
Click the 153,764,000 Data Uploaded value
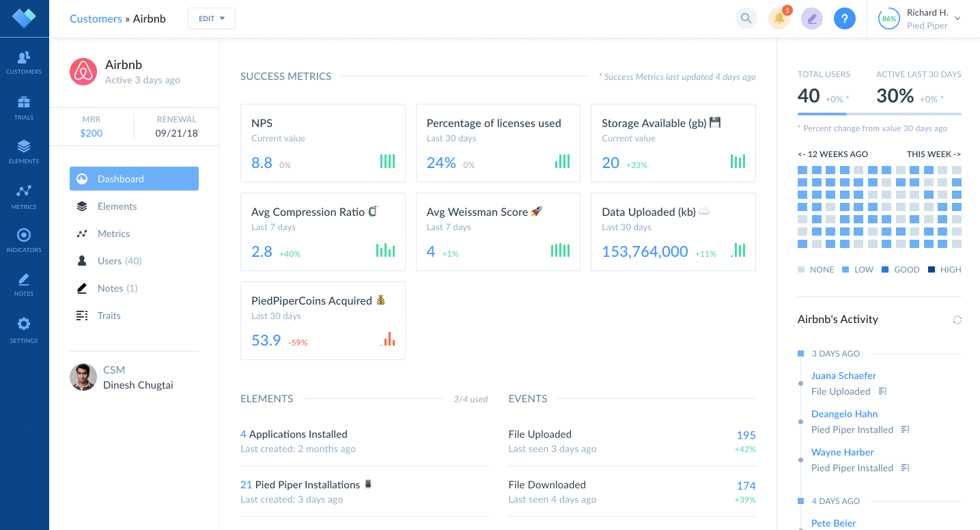click(x=645, y=251)
